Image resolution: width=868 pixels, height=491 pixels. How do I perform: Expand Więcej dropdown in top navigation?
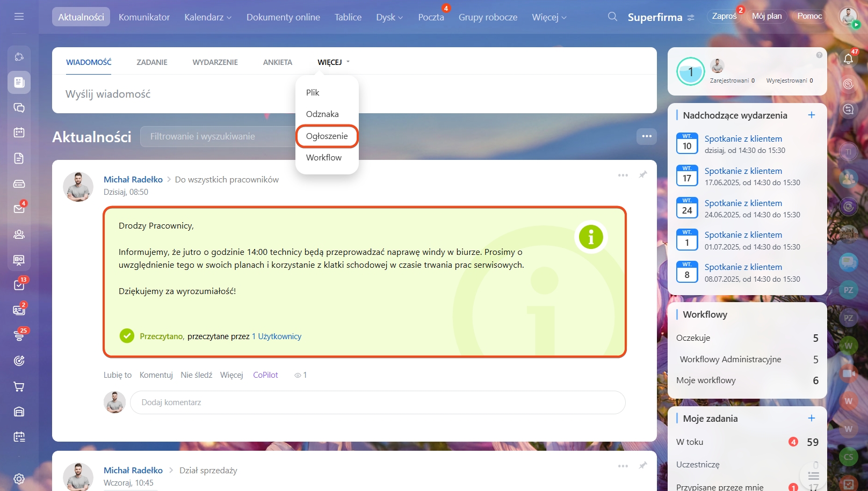[549, 17]
